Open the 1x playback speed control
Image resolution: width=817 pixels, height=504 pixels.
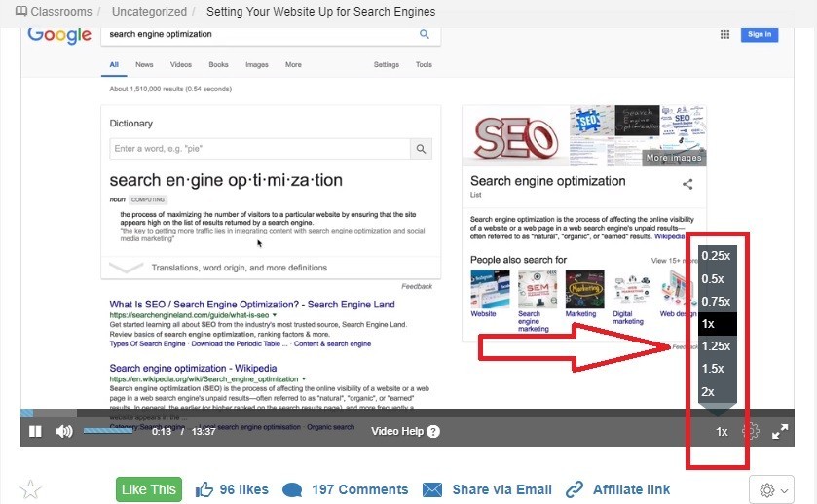pyautogui.click(x=722, y=432)
